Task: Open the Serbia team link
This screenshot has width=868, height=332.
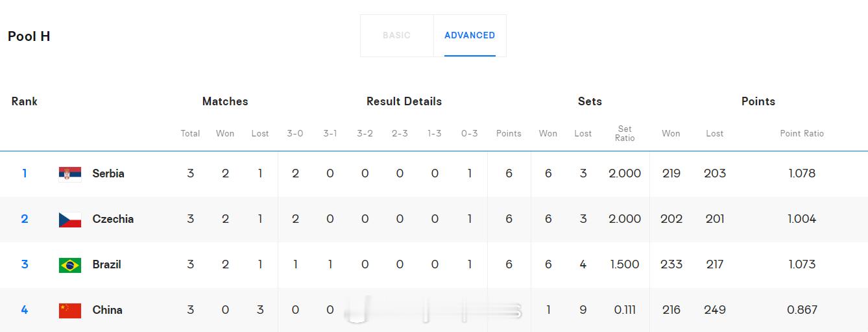Action: [108, 173]
